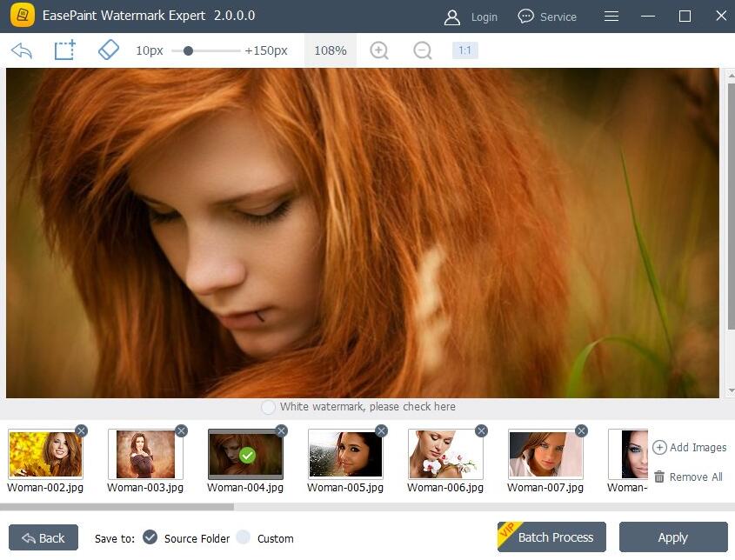Remove Woman-004.jpg with its X icon
This screenshot has width=735, height=560.
[281, 430]
